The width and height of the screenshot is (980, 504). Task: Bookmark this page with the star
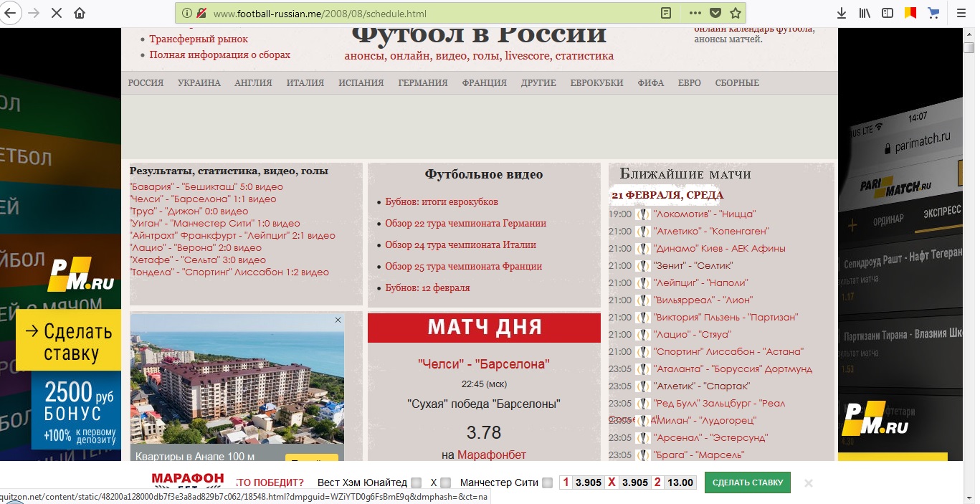[735, 13]
